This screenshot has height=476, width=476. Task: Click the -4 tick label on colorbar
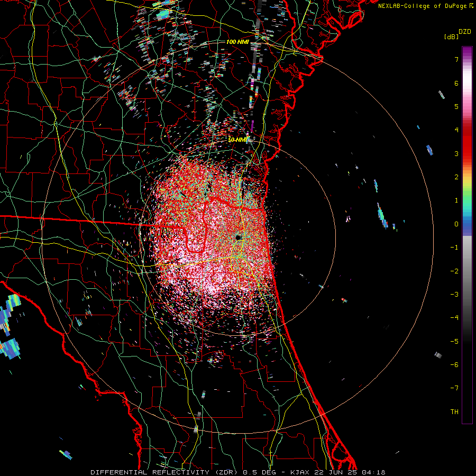point(454,317)
